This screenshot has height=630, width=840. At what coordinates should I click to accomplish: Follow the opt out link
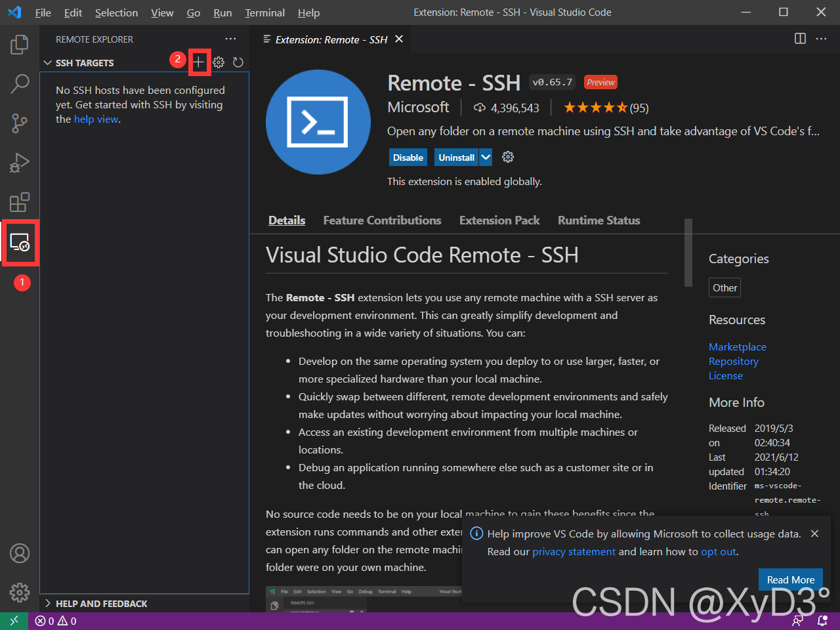coord(719,551)
